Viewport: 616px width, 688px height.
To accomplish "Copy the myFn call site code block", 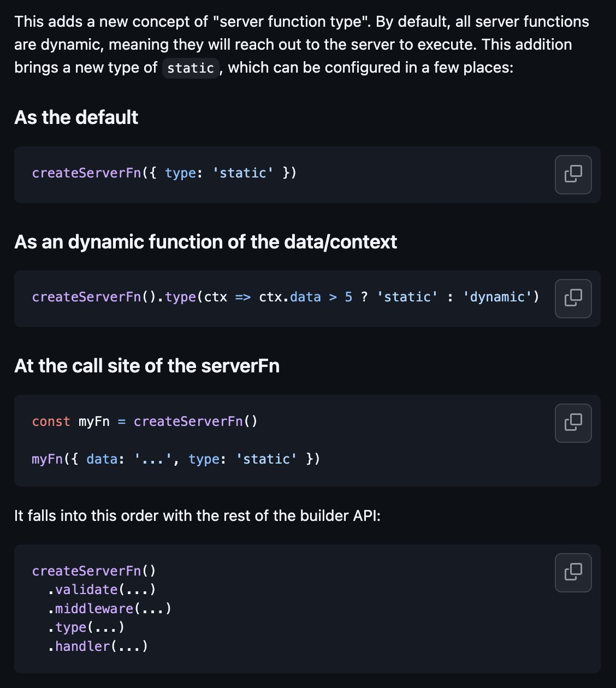I will (573, 423).
